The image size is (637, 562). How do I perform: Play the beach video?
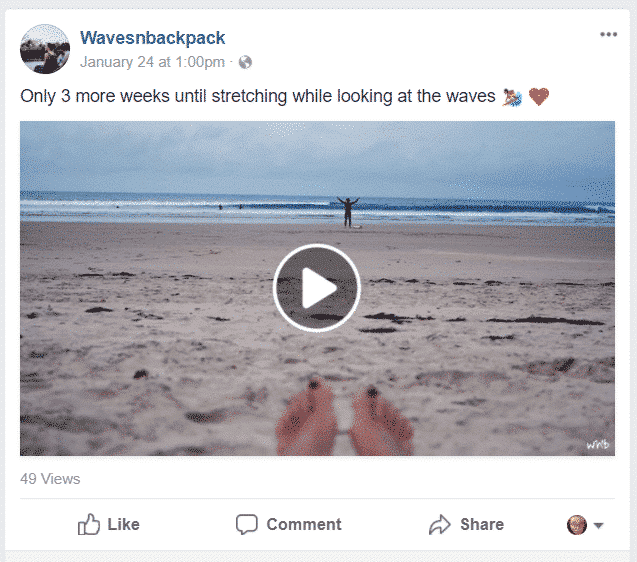click(x=316, y=288)
